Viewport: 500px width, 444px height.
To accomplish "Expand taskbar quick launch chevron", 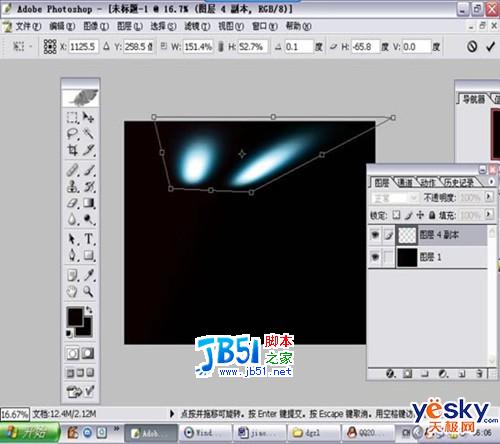I will point(116,428).
